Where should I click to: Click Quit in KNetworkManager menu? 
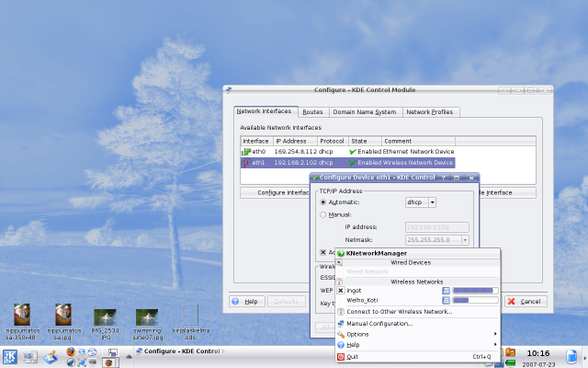coord(418,357)
